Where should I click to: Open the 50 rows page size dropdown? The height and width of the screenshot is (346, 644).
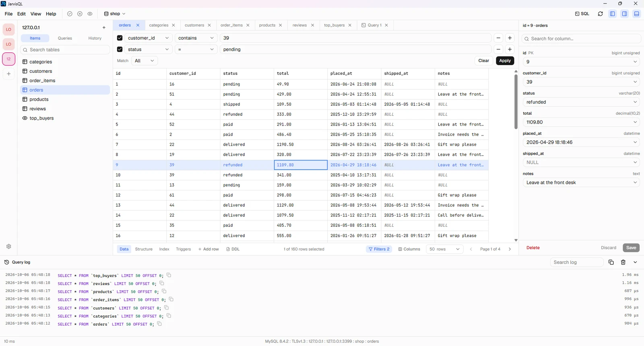pyautogui.click(x=444, y=249)
